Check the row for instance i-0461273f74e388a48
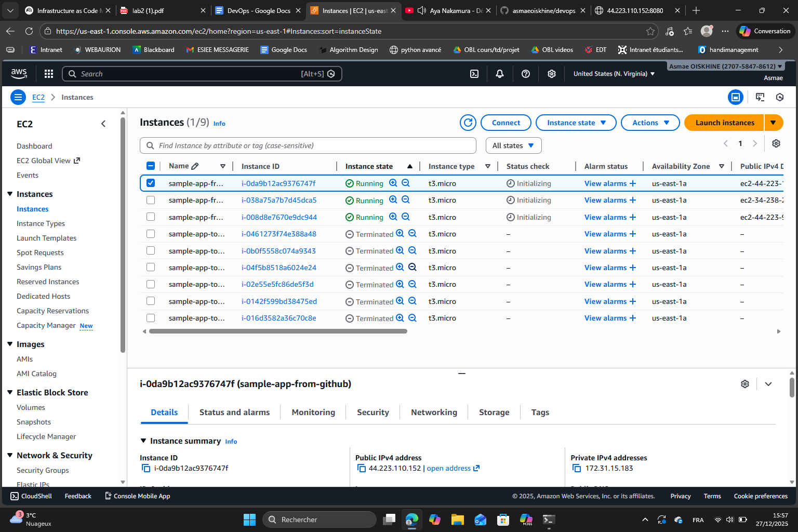 pyautogui.click(x=151, y=234)
